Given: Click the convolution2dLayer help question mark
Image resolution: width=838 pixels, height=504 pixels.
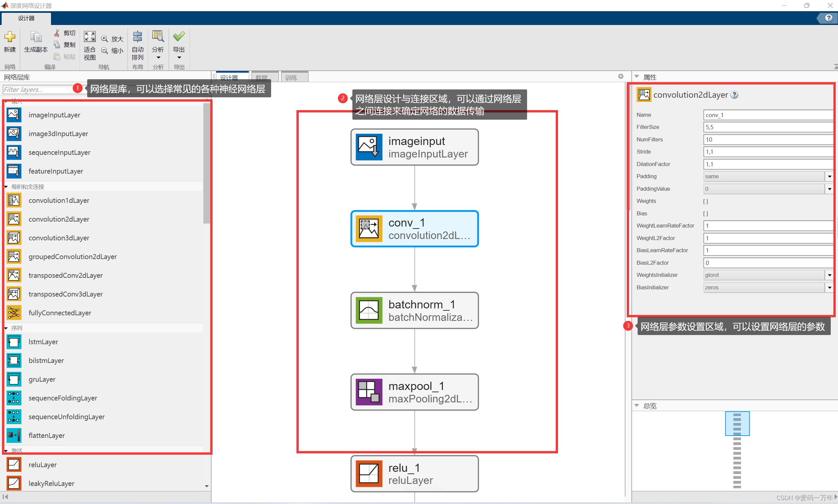Looking at the screenshot, I should tap(734, 95).
